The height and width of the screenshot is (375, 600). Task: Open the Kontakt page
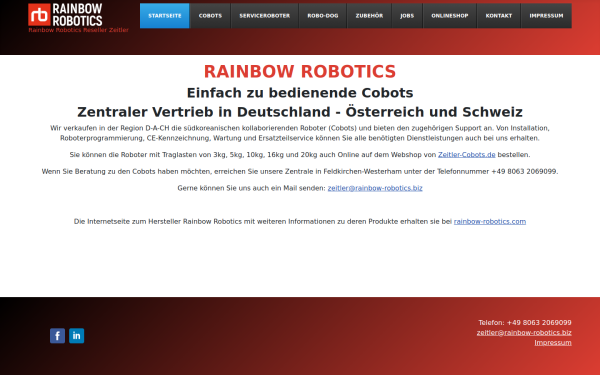coord(499,16)
